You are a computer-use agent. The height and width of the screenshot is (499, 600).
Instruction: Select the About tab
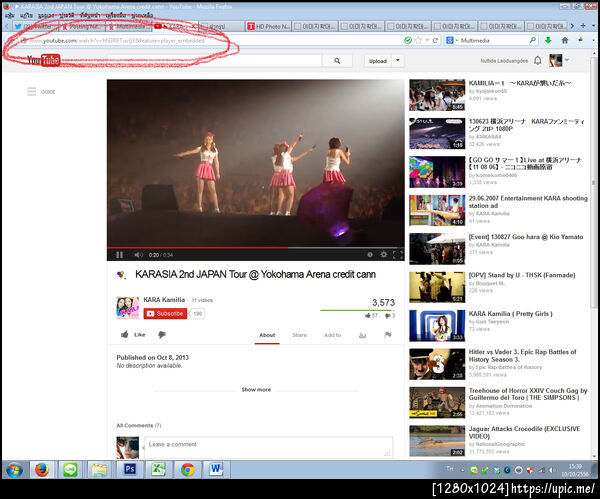tap(267, 335)
